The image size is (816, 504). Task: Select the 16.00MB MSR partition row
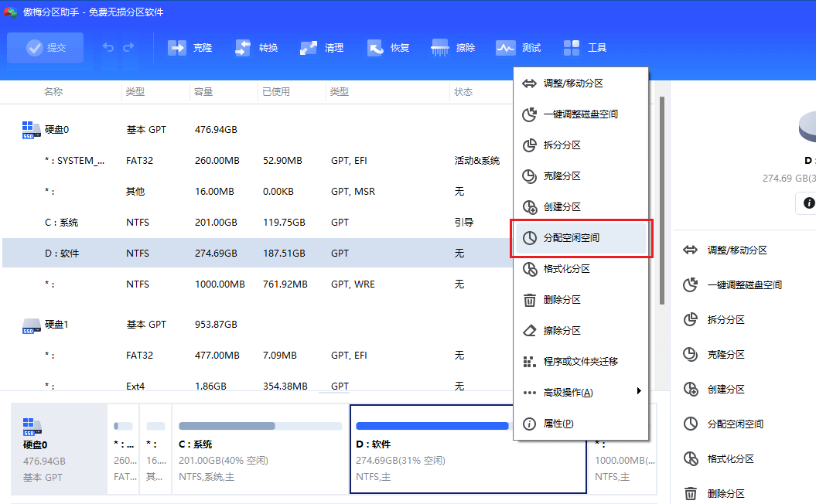click(x=258, y=192)
